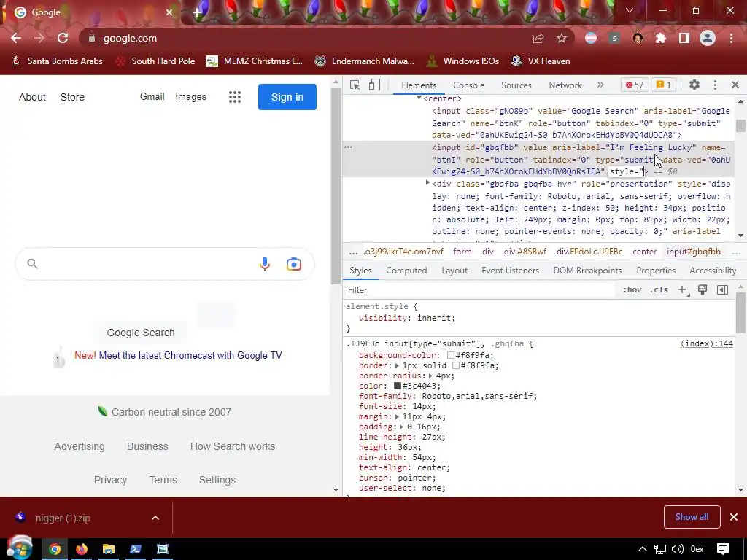Open the VX Heaven bookmark
This screenshot has height=560, width=747.
click(x=541, y=61)
